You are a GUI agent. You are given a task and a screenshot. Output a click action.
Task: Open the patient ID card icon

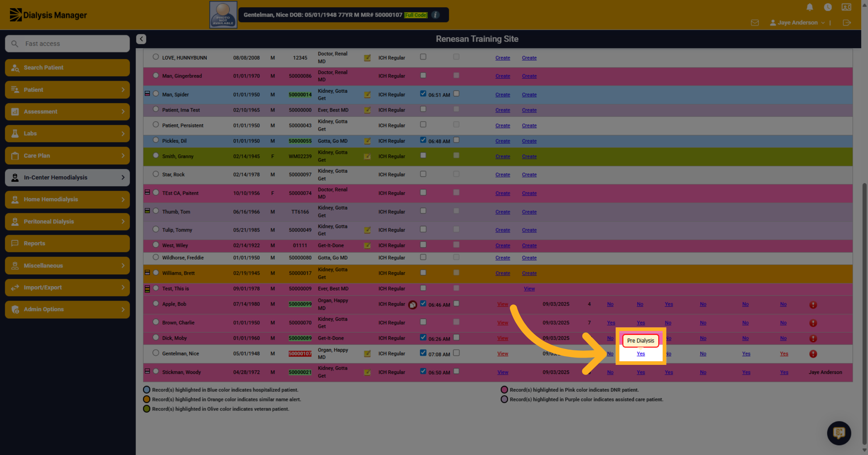click(x=846, y=7)
